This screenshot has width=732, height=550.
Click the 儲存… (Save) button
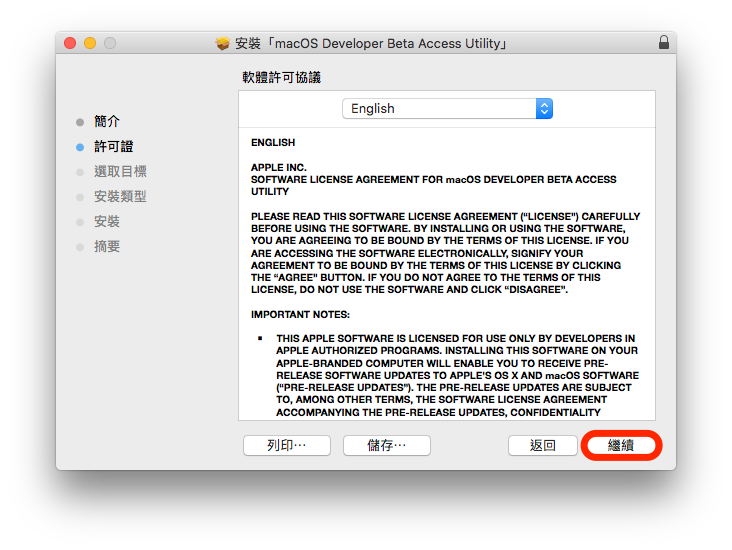pyautogui.click(x=387, y=445)
